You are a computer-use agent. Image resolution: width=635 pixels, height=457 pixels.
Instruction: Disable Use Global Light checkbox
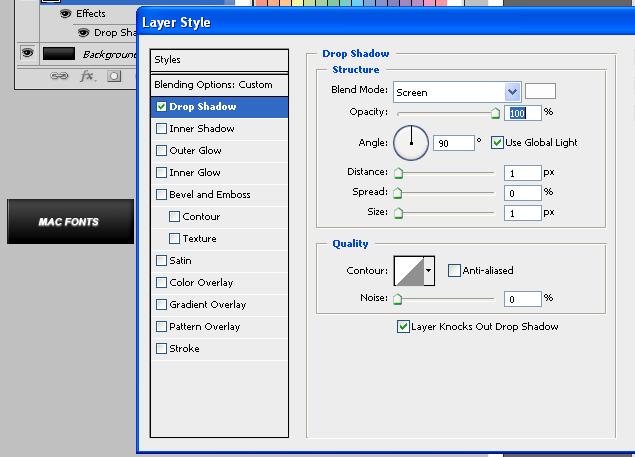coord(497,143)
